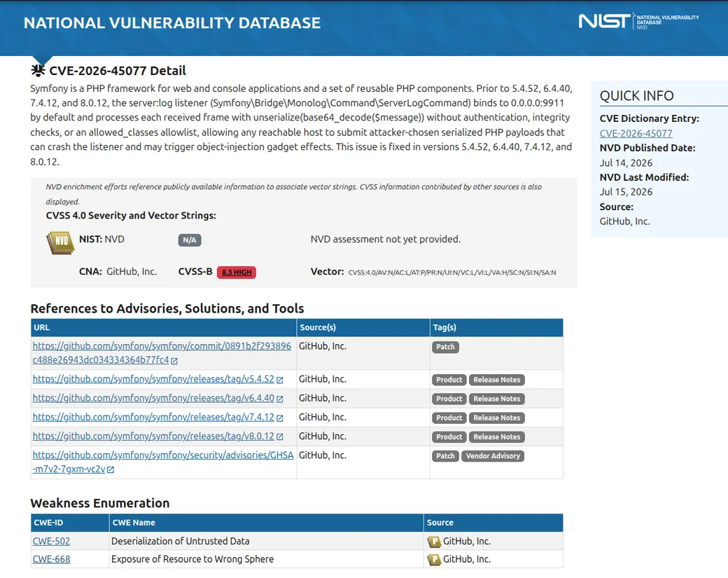Open CVE-2026-45077 dictionary entry link
Screen dimensions: 728x578
(x=636, y=133)
